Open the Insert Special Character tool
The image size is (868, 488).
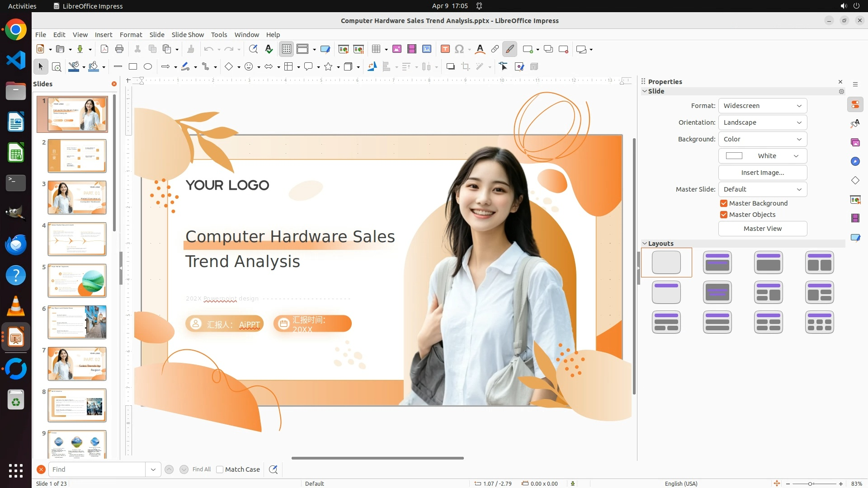coord(459,49)
